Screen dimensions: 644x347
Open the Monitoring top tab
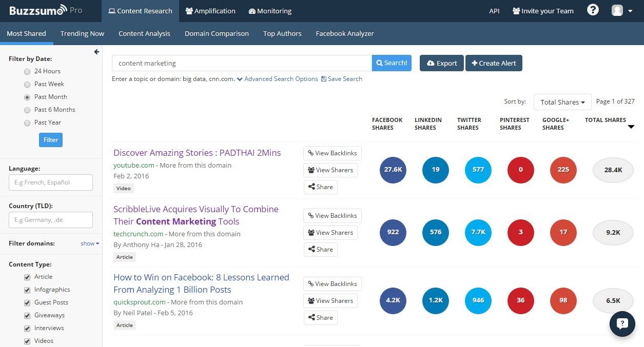pos(270,11)
